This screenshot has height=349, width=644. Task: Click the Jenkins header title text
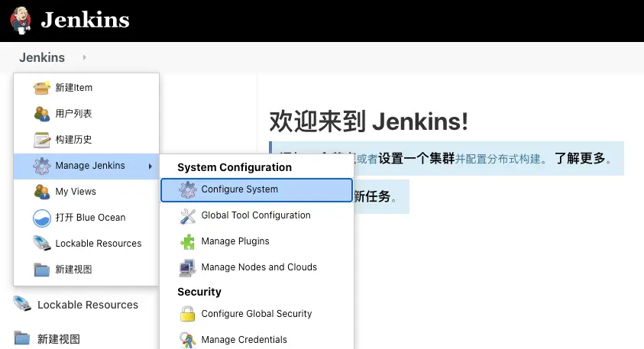[85, 20]
